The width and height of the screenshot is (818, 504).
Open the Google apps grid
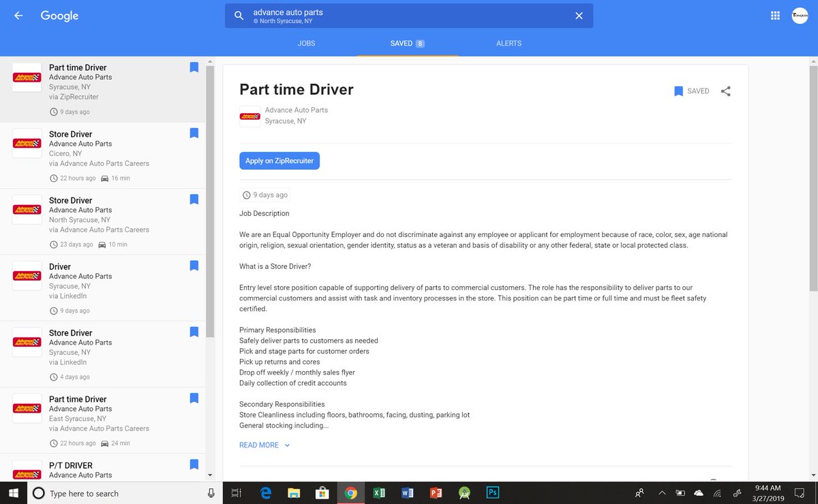tap(775, 16)
